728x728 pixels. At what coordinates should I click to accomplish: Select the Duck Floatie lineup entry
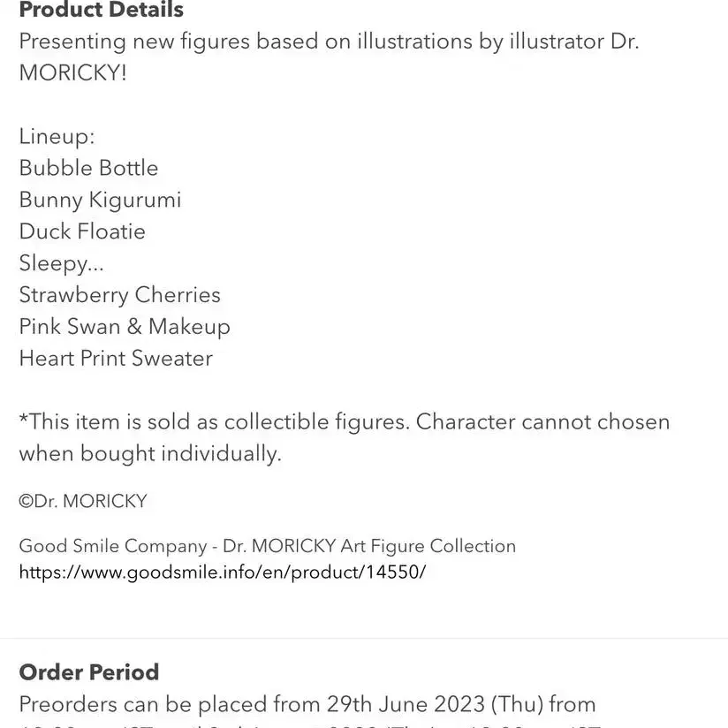[82, 231]
